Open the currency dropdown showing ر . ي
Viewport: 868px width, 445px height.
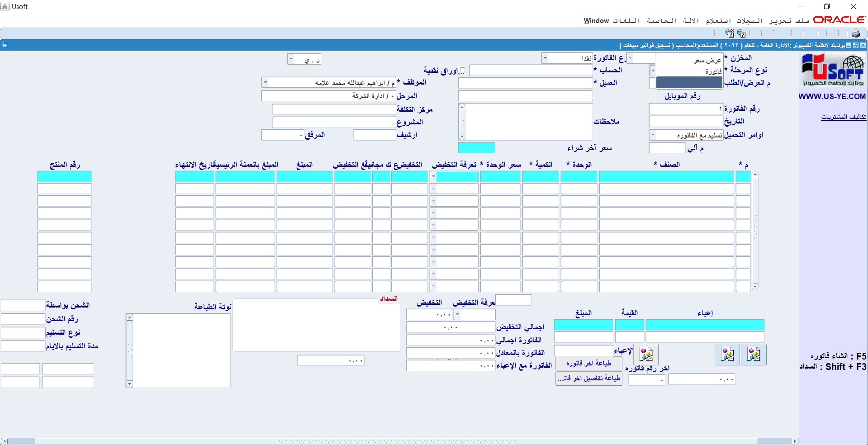(x=291, y=59)
